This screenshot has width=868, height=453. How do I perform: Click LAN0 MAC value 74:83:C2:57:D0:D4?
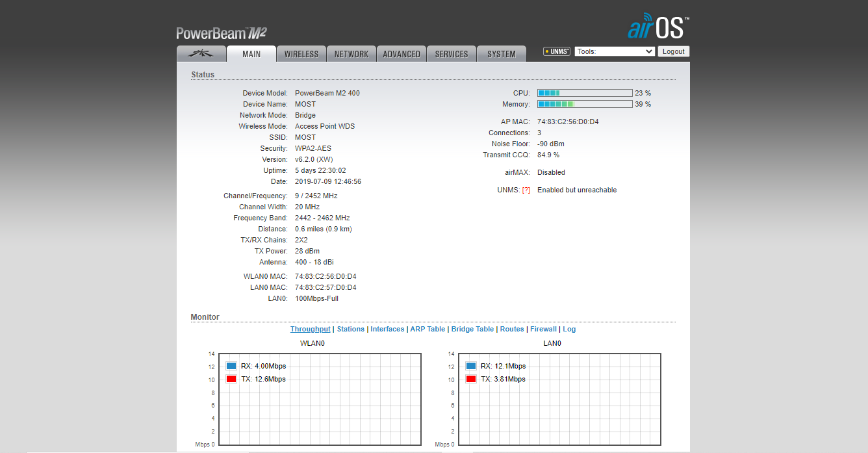coord(325,287)
